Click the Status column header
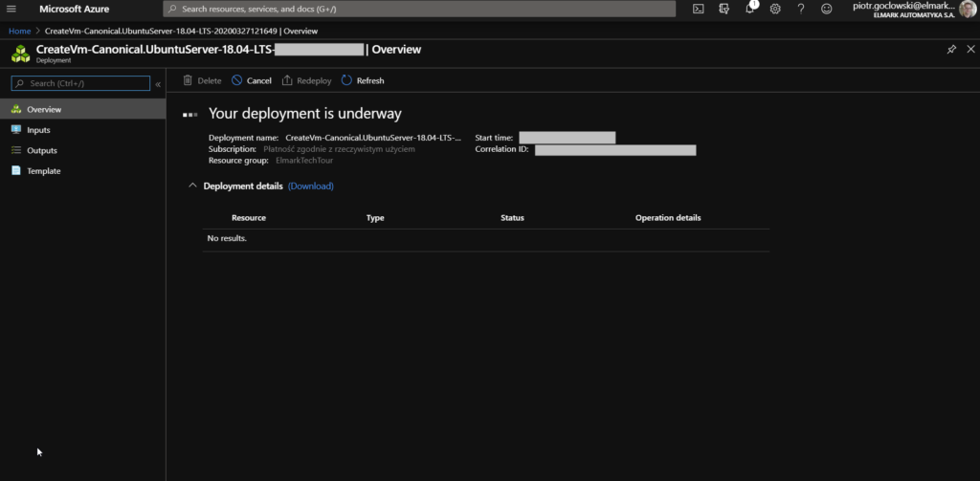 513,218
